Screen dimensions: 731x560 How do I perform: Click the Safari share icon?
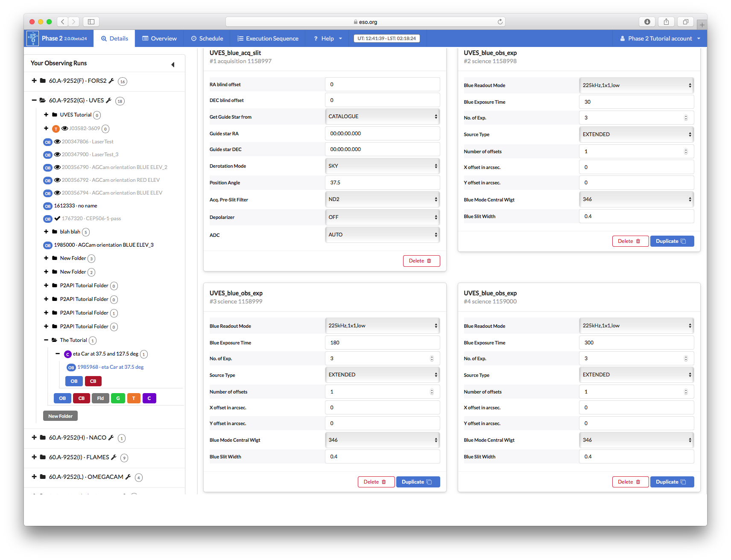click(x=666, y=22)
